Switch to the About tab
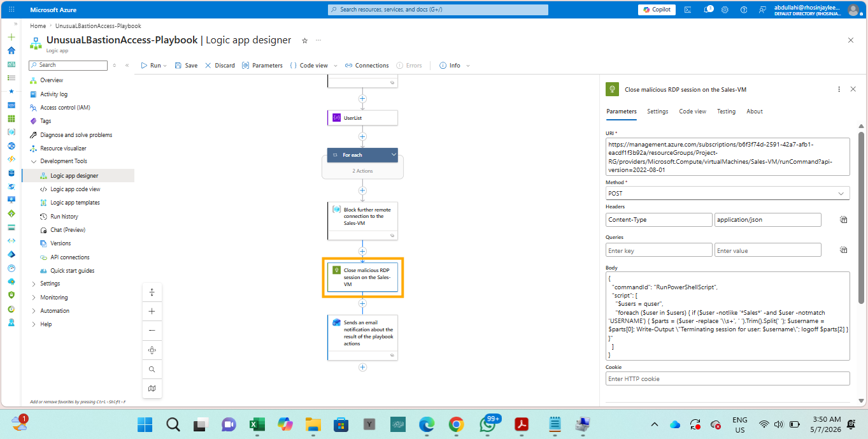Viewport: 868px width, 439px height. tap(755, 112)
